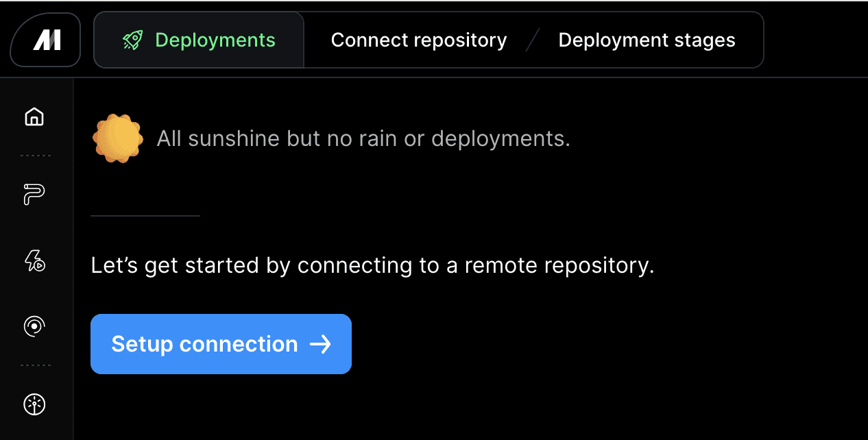The image size is (868, 440).
Task: Click the green rocket icon
Action: pos(132,40)
